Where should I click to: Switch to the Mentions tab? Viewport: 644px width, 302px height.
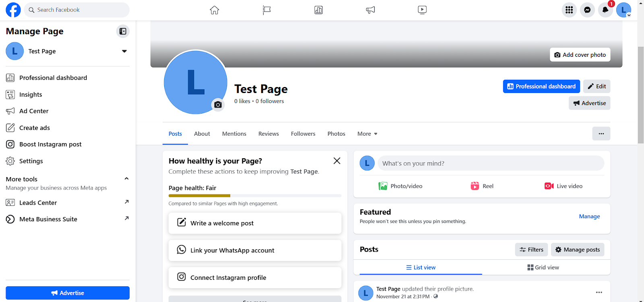click(234, 134)
